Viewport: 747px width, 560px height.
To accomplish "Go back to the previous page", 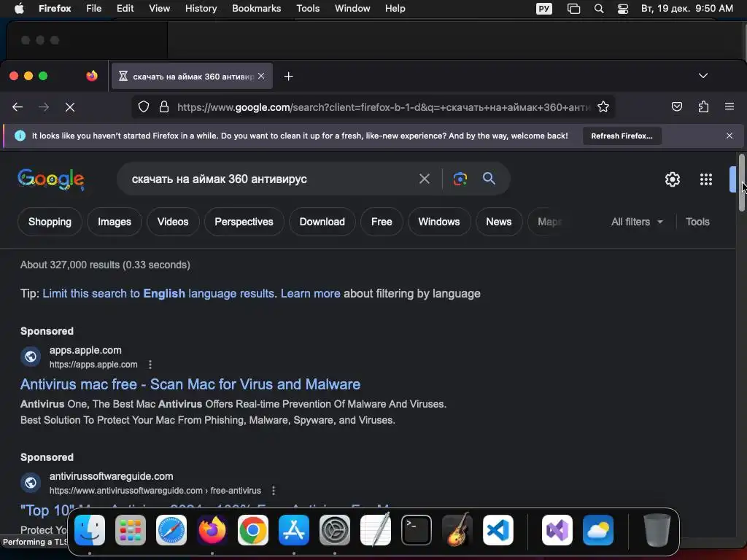I will click(18, 107).
